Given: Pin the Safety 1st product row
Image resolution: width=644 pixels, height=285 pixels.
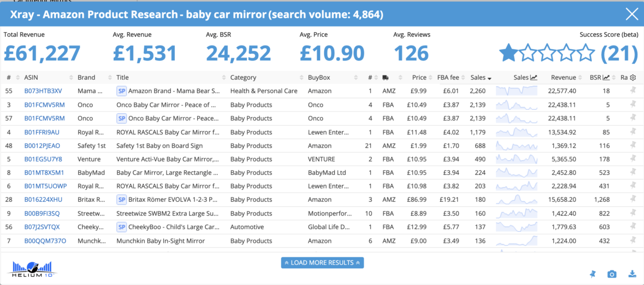Looking at the screenshot, I should (633, 146).
